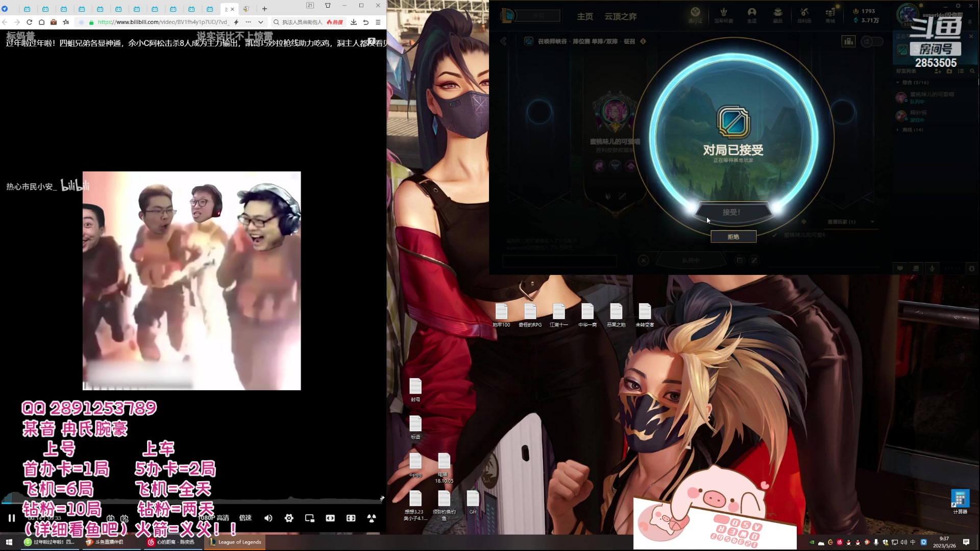
Task: Open the browser briefcase toolbox icon
Action: click(54, 22)
